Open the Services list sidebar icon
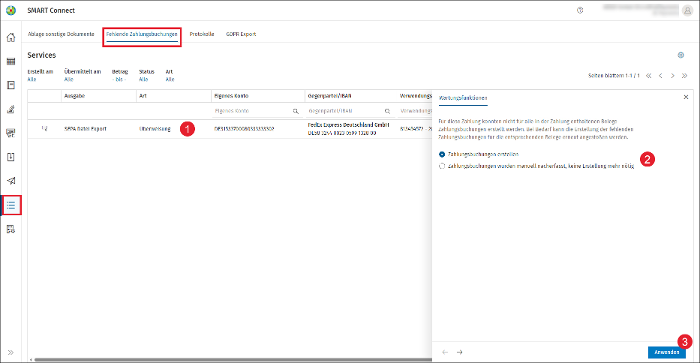700x363 pixels. tap(11, 205)
